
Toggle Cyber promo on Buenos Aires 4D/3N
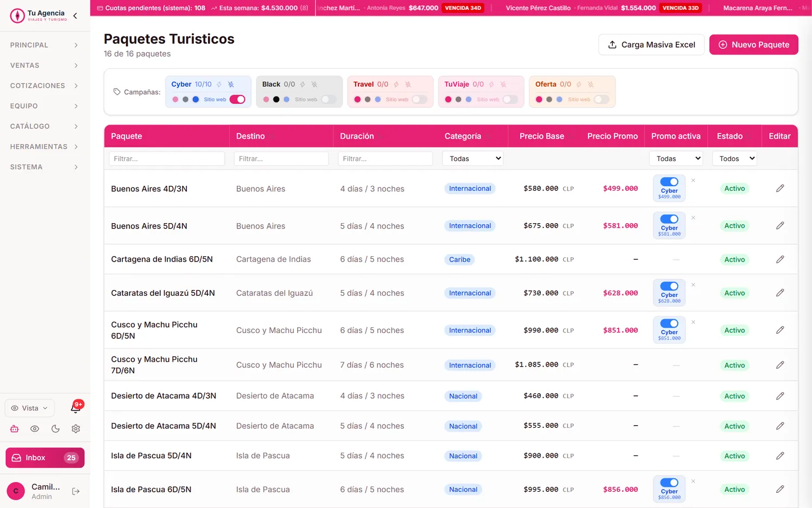click(670, 182)
